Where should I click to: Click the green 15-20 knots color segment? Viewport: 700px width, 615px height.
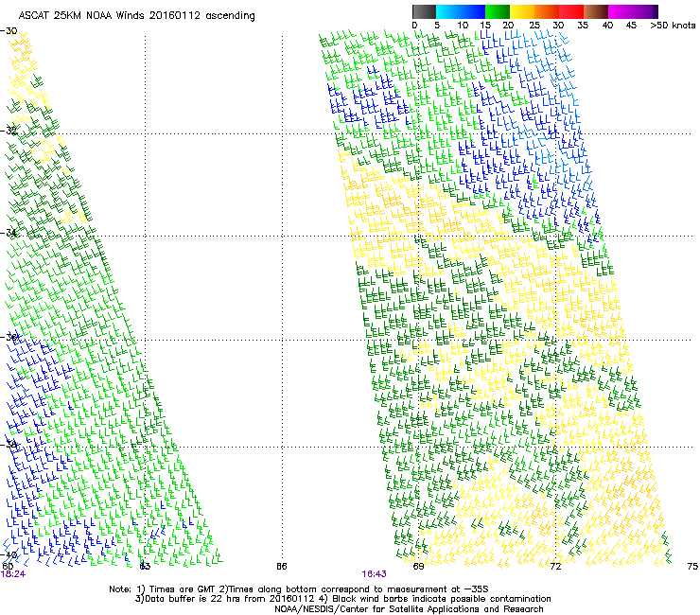pos(498,11)
